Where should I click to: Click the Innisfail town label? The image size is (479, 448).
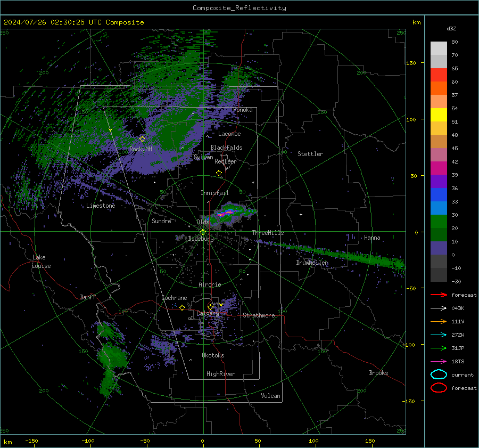pyautogui.click(x=214, y=193)
